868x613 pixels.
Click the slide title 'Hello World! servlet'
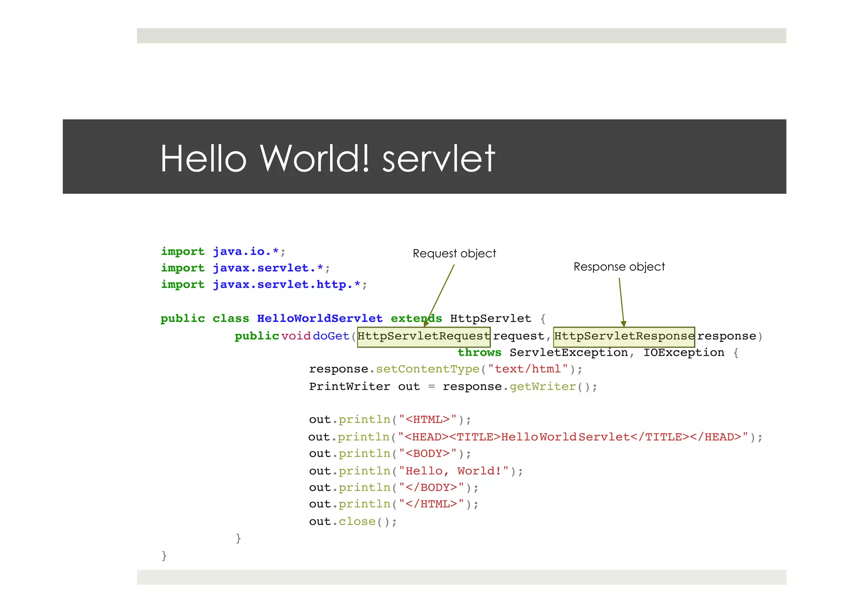(x=327, y=158)
